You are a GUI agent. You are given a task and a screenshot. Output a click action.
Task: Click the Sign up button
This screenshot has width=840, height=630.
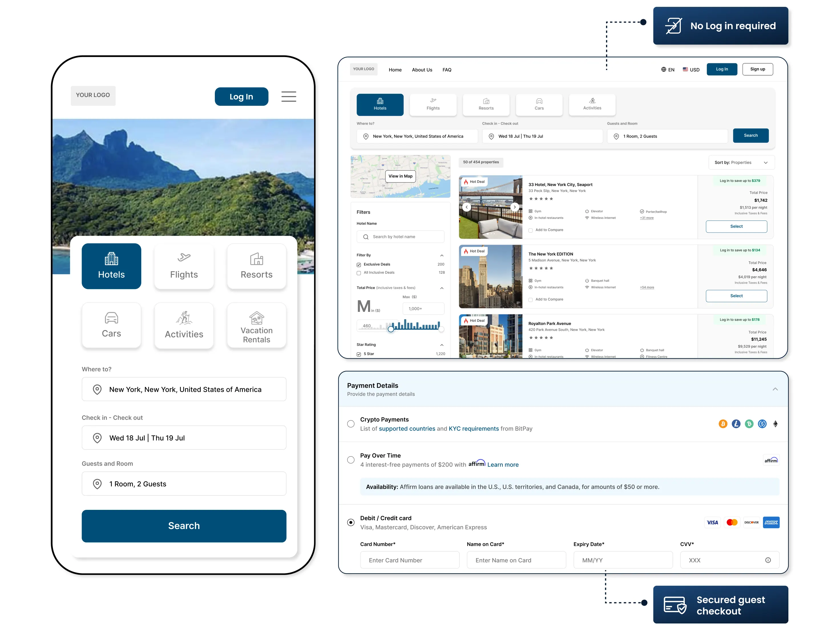coord(758,70)
